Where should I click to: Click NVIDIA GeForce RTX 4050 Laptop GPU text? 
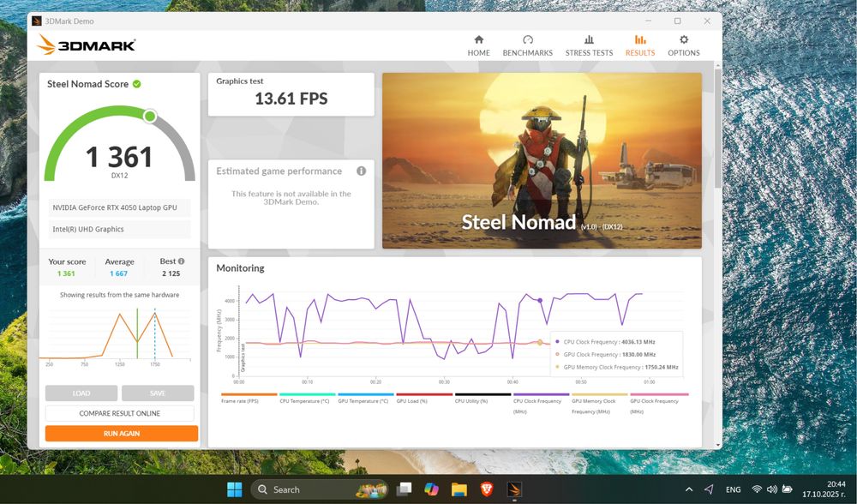click(115, 207)
